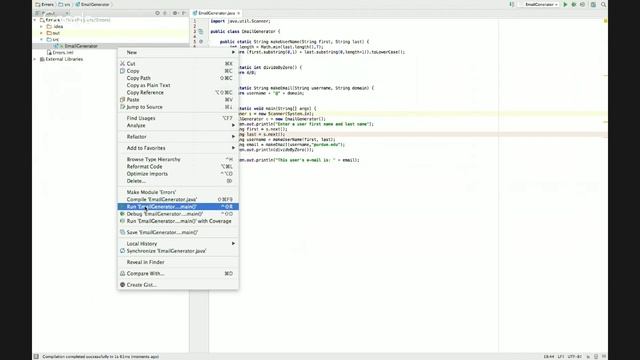Click the GitHub icon beside Create Gist...
The width and height of the screenshot is (640, 360).
[122, 284]
